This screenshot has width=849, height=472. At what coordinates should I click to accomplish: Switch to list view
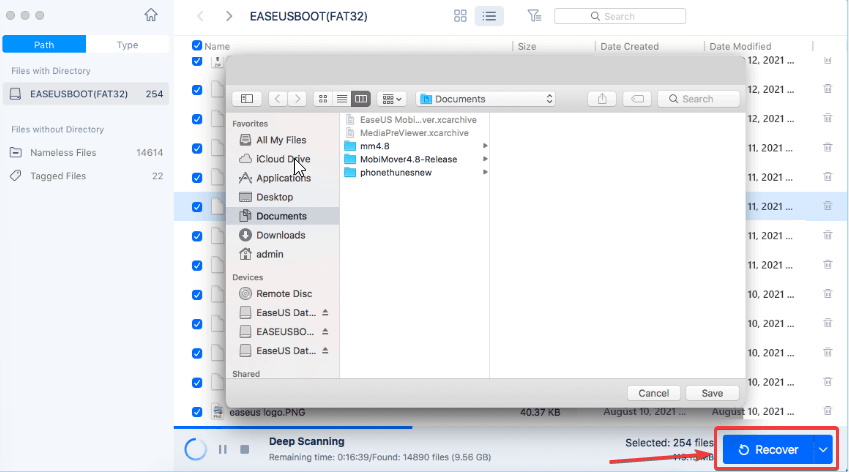tap(489, 16)
